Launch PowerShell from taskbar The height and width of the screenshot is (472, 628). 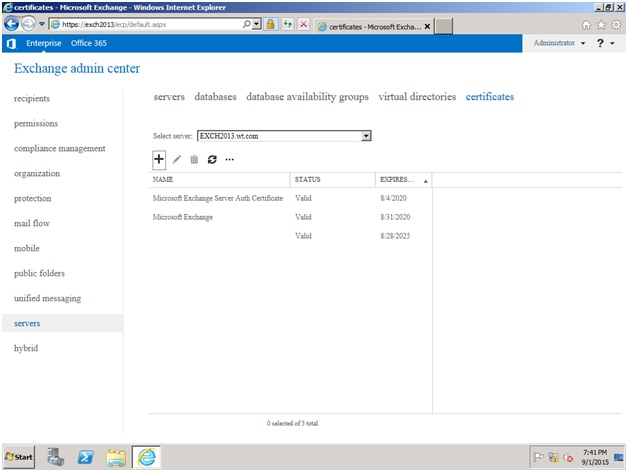[86, 457]
